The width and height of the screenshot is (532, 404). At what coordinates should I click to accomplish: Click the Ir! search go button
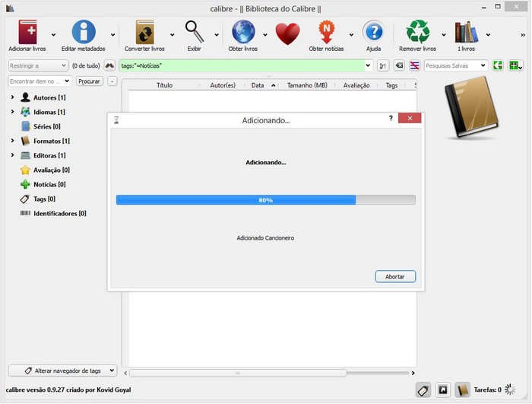(383, 65)
